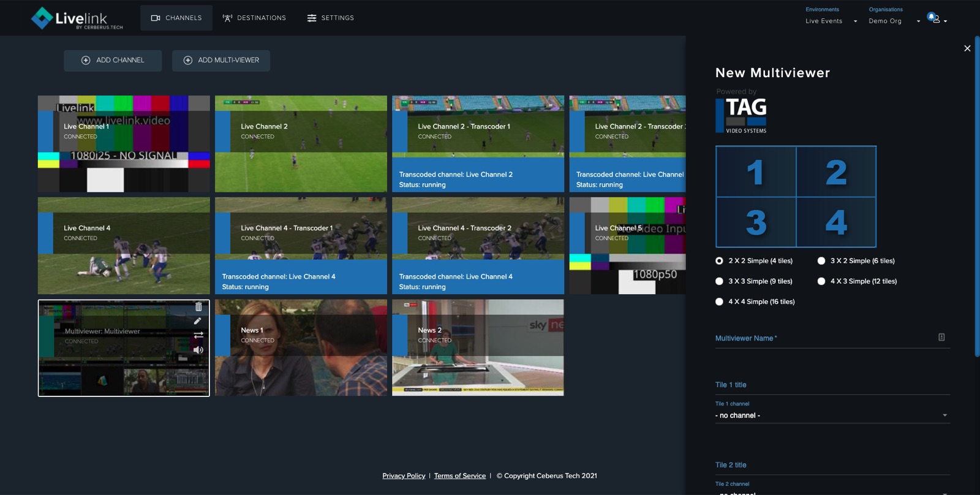Image resolution: width=980 pixels, height=495 pixels.
Task: Choose 4 X 3 Simple (12 tiles)
Action: point(821,281)
